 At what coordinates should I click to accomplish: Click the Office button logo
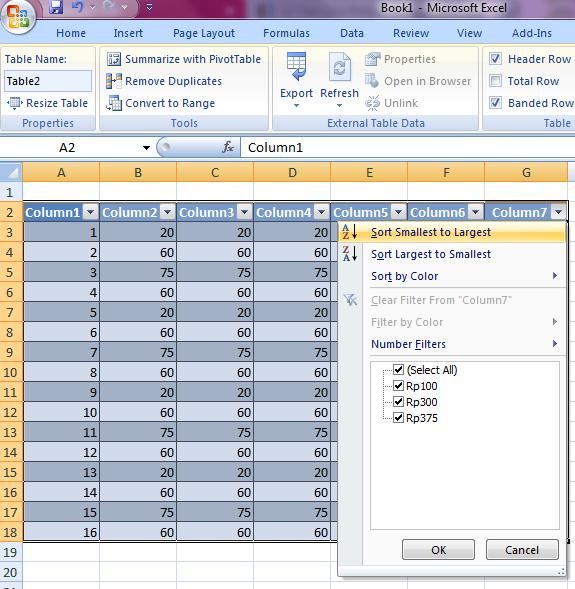pos(18,17)
